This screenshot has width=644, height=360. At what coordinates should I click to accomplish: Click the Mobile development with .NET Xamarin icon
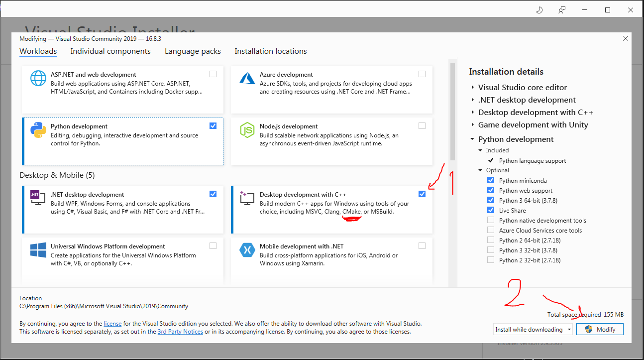247,250
